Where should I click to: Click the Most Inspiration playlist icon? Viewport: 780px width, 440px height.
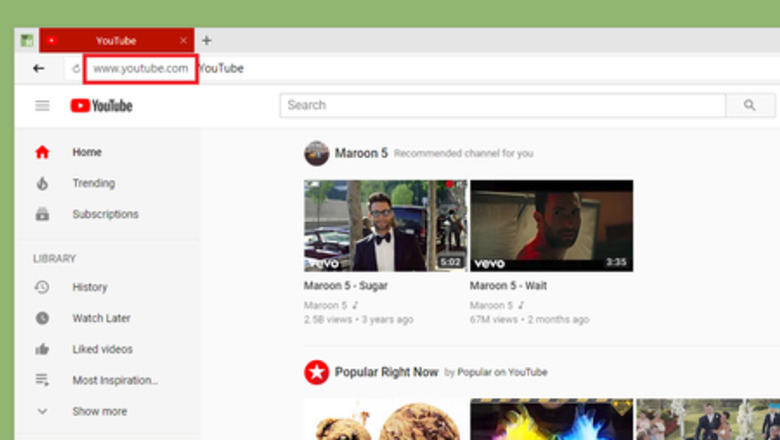[42, 380]
